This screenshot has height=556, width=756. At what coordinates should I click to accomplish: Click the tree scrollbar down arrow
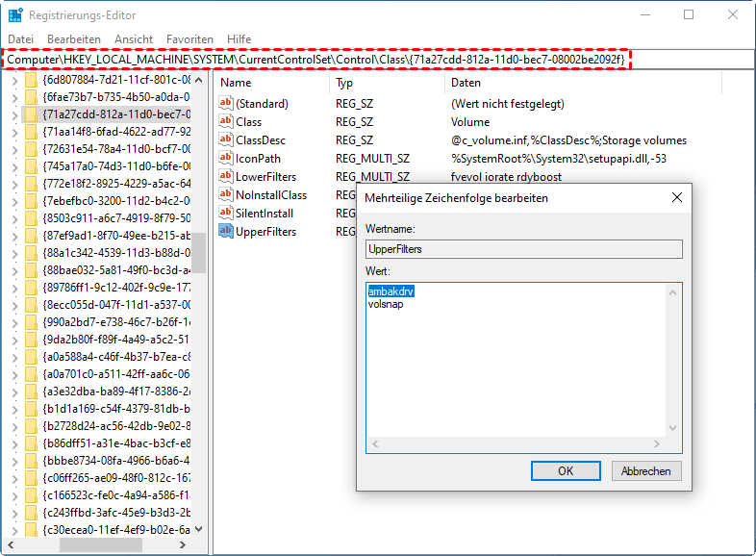point(199,529)
